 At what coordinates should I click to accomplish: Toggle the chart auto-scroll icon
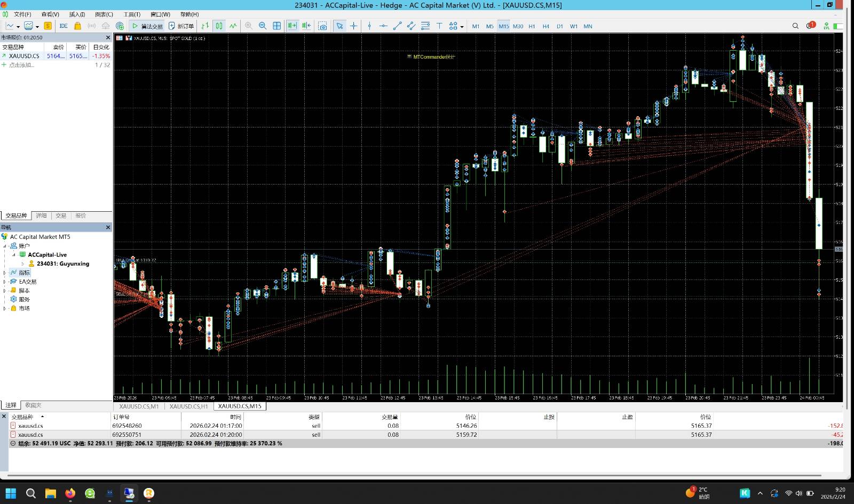coord(292,26)
